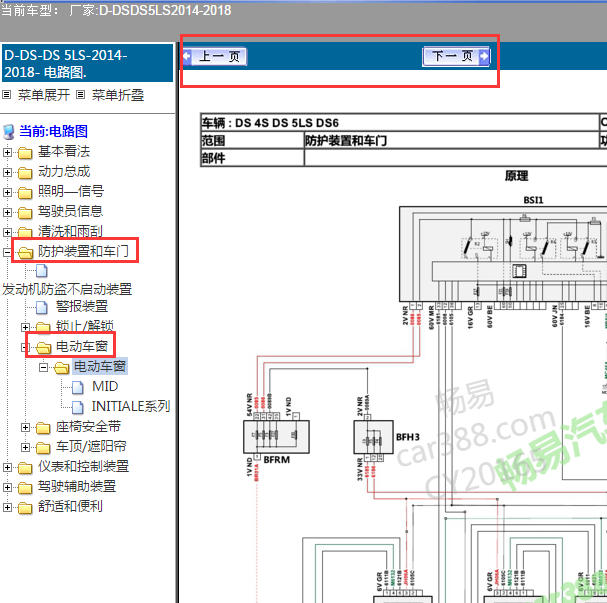Open the INITIALE系列 wiring diagram
Screen dimensions: 607x603
click(x=131, y=406)
